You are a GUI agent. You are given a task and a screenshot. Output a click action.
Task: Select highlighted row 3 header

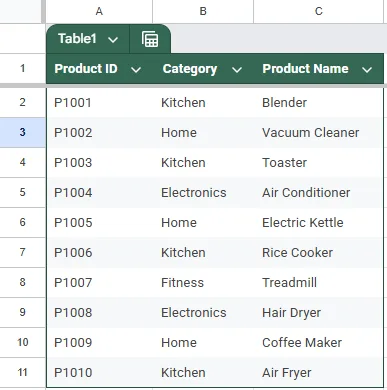[x=22, y=132]
